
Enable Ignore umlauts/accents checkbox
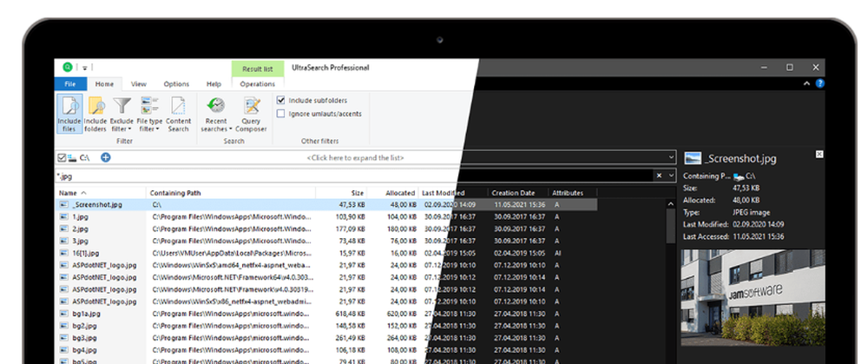pos(280,114)
